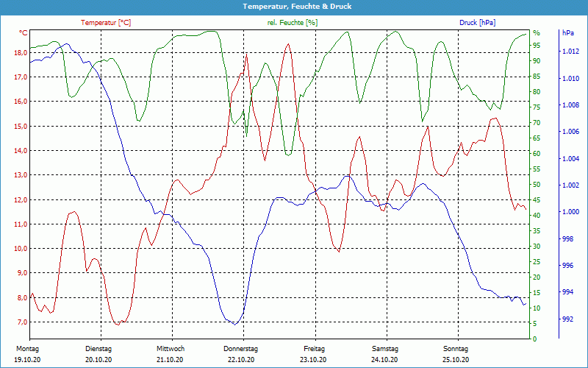Click the 18.0 tick on temperature axis

(19, 52)
